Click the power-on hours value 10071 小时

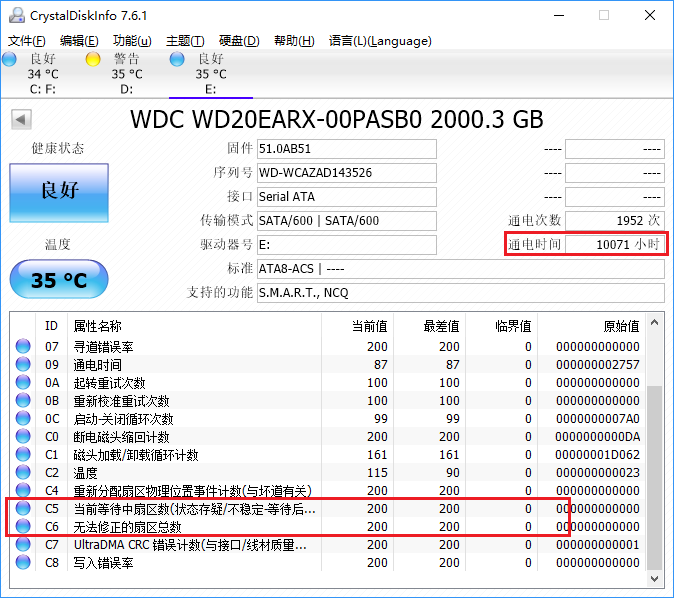[615, 245]
